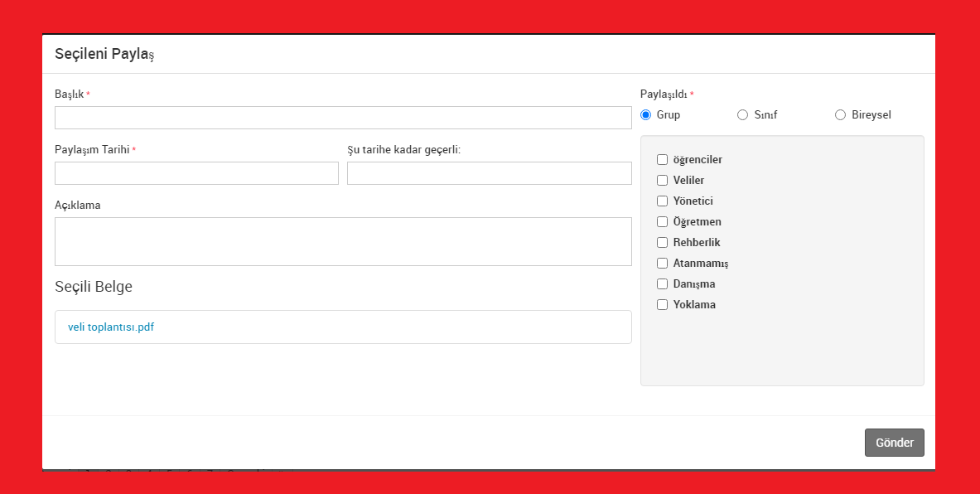Click the 'Seçili Belge' section heading
Screen dimensions: 980x494
click(94, 287)
